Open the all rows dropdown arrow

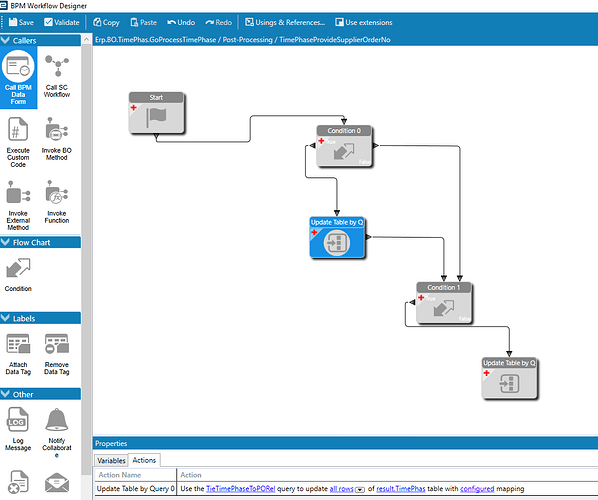click(x=360, y=490)
